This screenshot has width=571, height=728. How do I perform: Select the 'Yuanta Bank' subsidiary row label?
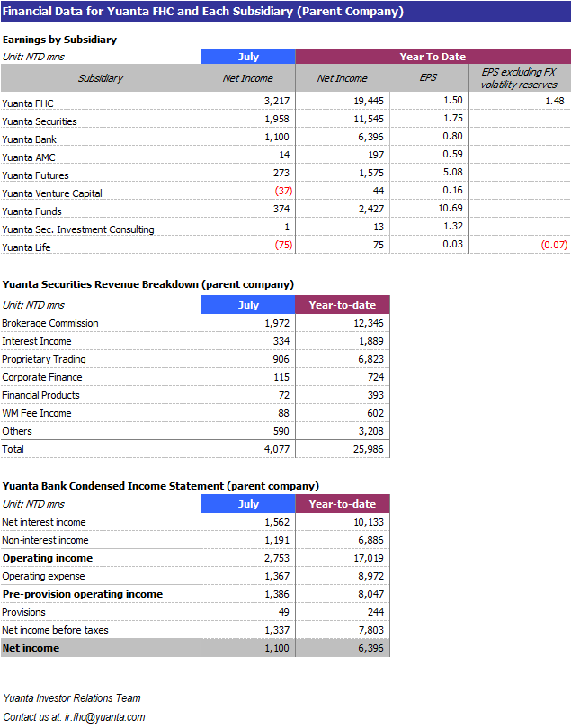[29, 139]
